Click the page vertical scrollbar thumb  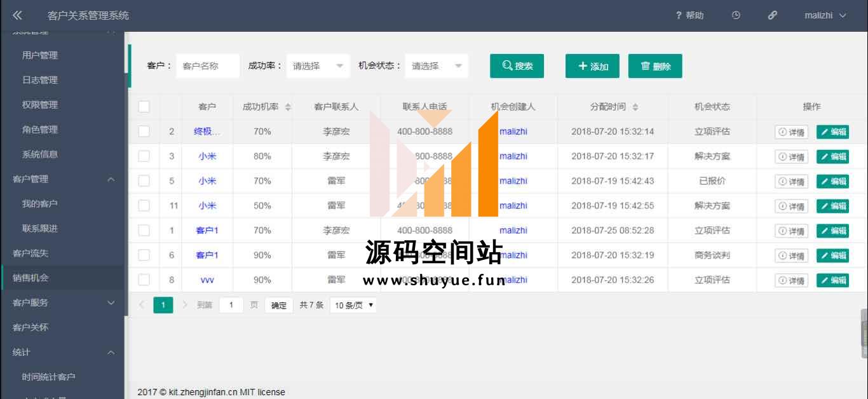(864, 334)
